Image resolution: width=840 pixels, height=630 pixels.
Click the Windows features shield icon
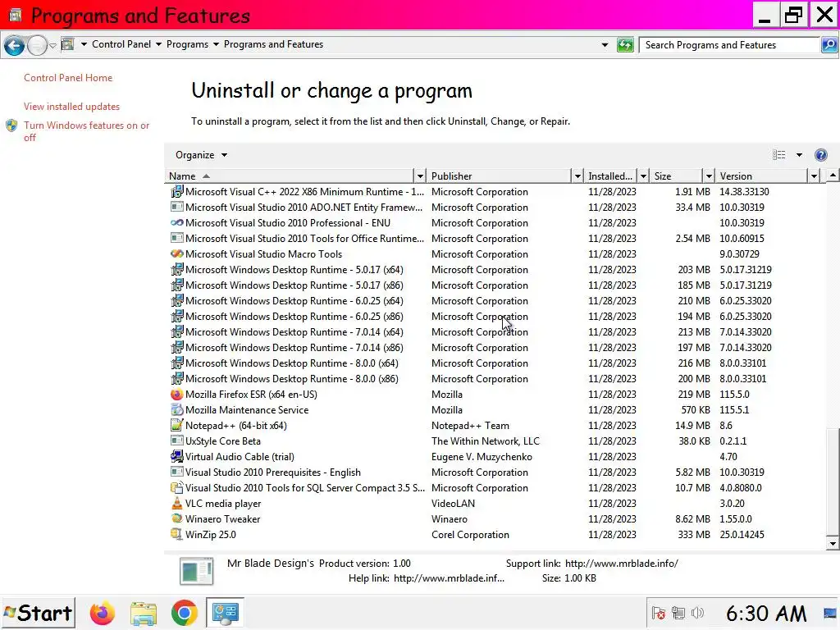[11, 126]
